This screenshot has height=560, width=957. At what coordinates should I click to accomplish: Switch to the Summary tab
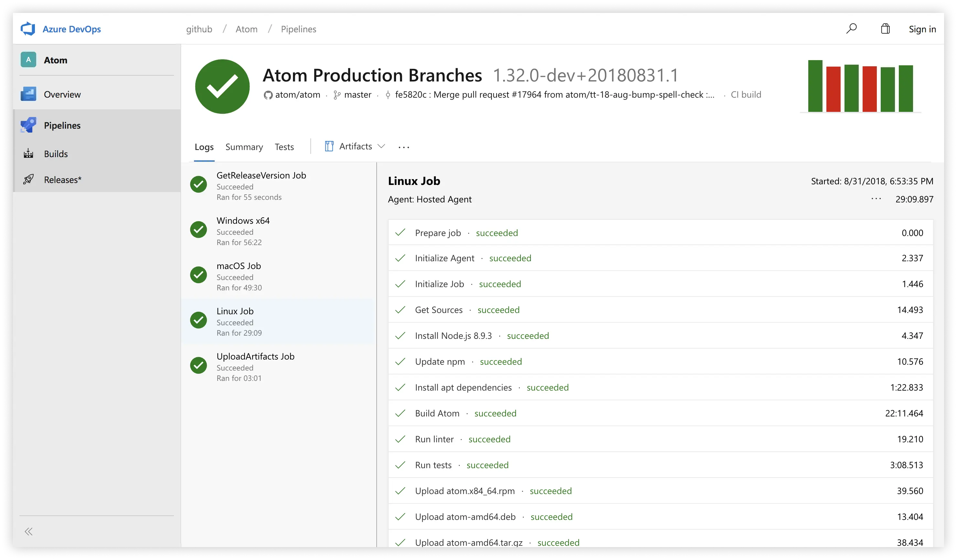click(x=244, y=147)
